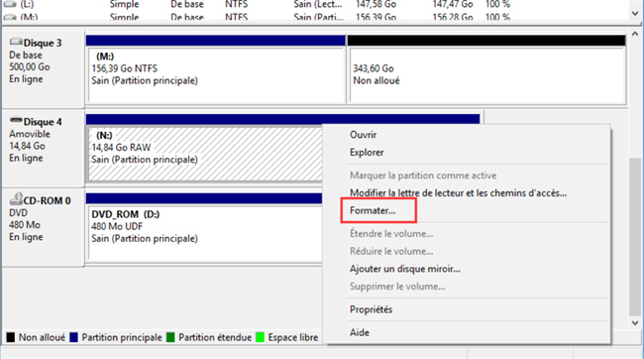
Task: Click 'Amovible' text under Disque 4
Action: click(x=30, y=134)
